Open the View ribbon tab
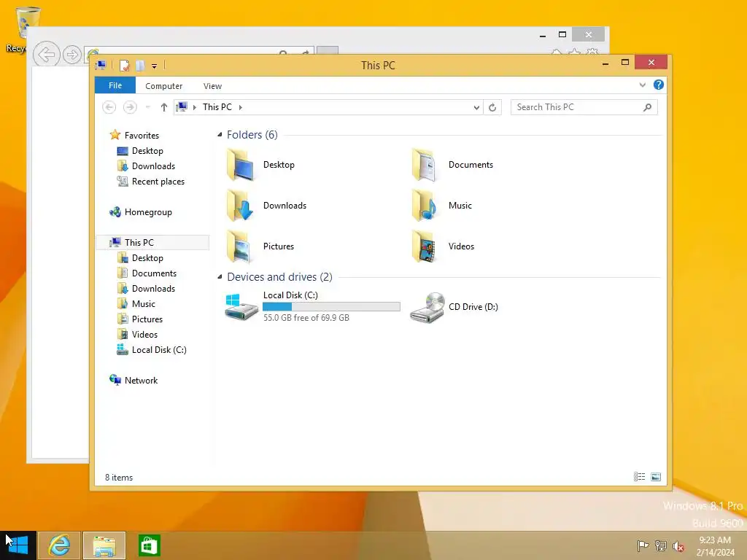This screenshot has height=560, width=747. click(x=212, y=86)
